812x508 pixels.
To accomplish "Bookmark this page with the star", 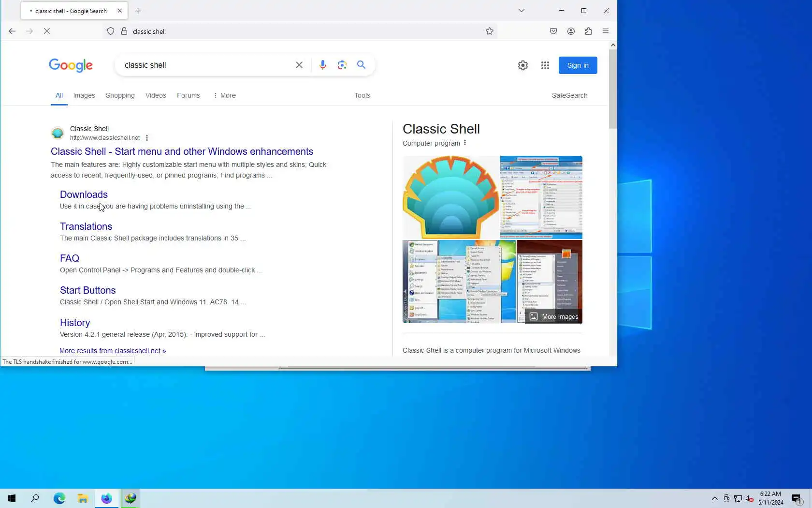I will [490, 31].
